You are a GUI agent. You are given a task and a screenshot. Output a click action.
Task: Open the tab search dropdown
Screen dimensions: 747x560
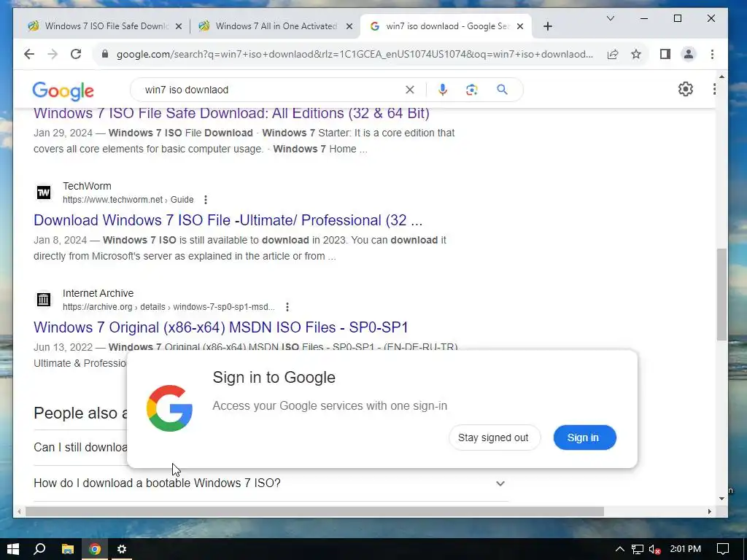[x=611, y=18]
